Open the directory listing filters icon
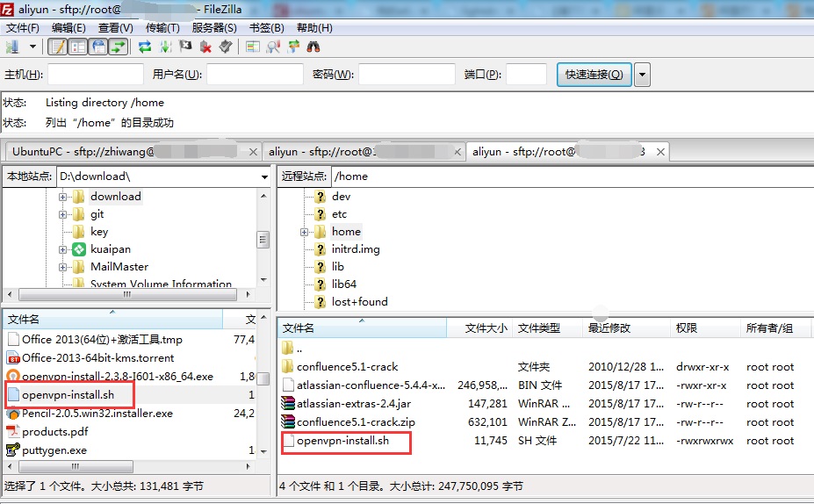814x504 pixels. point(253,47)
